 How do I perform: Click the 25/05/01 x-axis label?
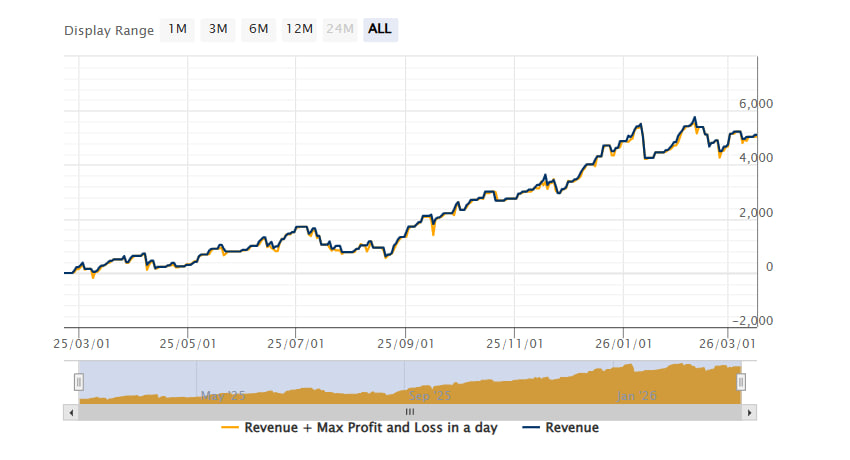pos(188,344)
